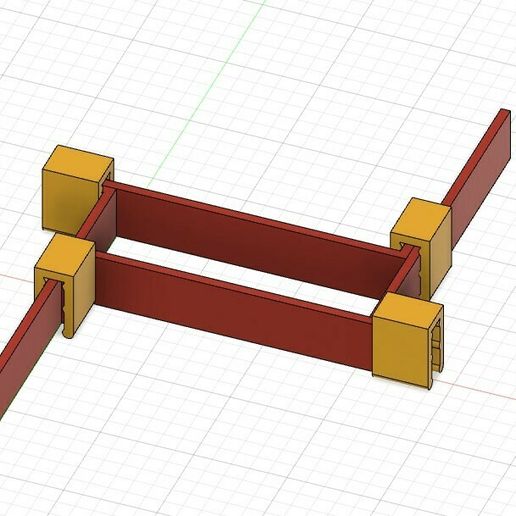This screenshot has width=516, height=516.
Task: Select the yellow clip holding the lower-left protruding bar
Action: coord(65,285)
